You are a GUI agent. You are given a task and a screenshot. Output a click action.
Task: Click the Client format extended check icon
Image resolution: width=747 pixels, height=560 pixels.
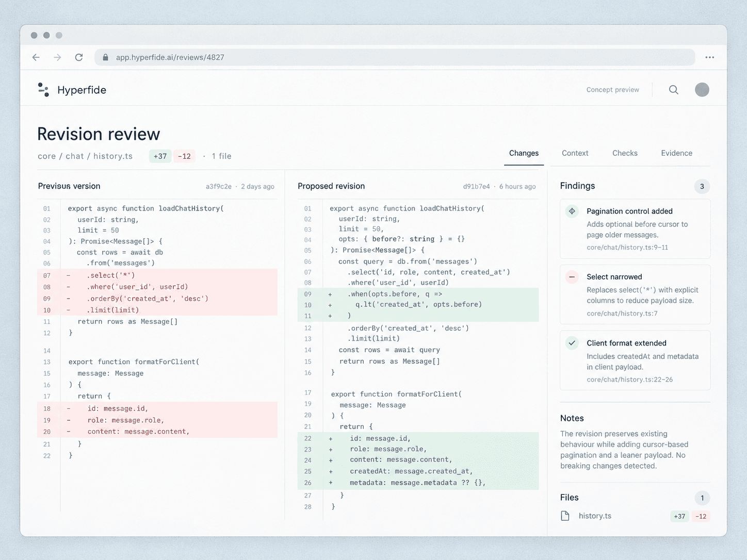572,343
